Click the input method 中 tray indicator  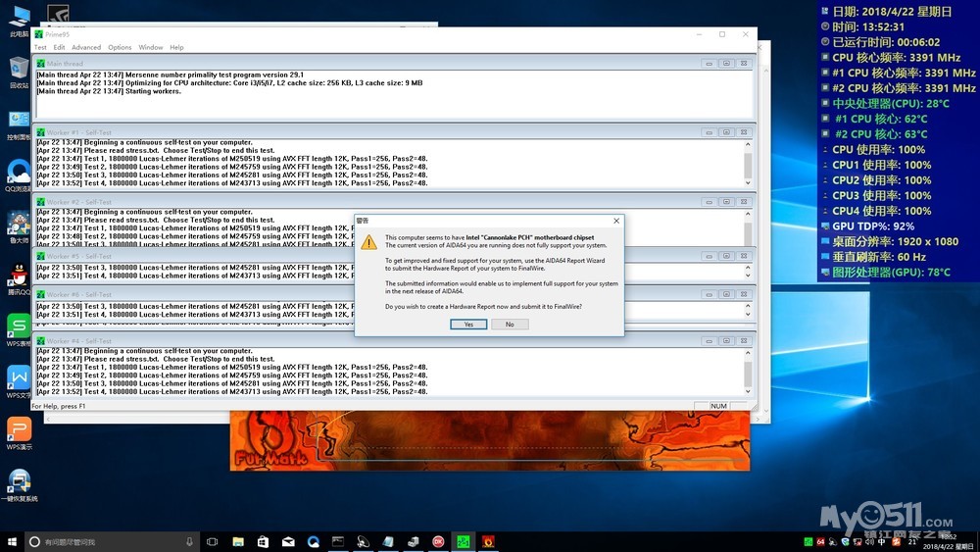click(882, 541)
